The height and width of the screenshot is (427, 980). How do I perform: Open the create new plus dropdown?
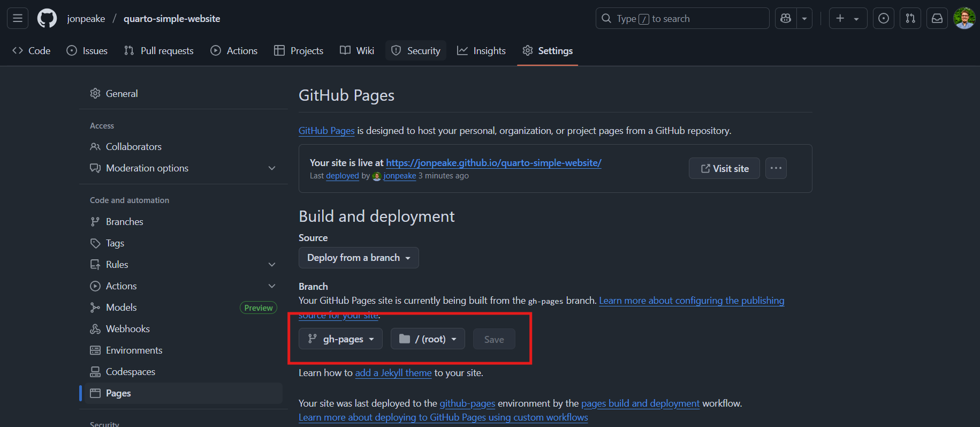click(847, 19)
